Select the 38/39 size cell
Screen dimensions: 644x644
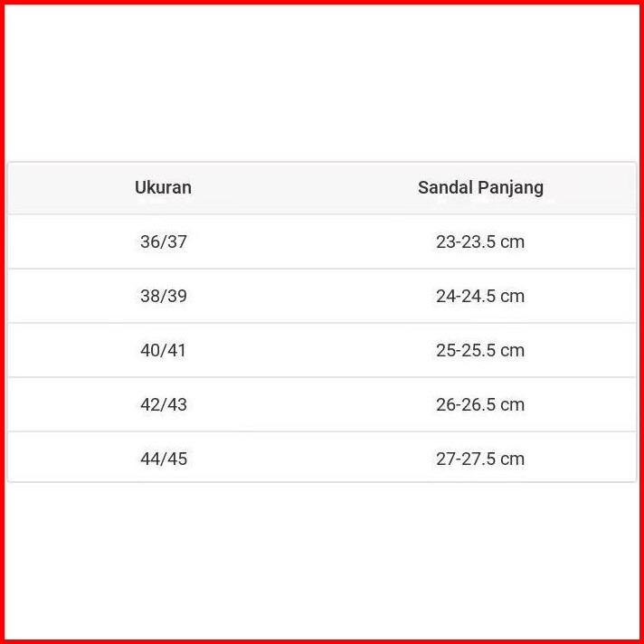[x=163, y=297]
